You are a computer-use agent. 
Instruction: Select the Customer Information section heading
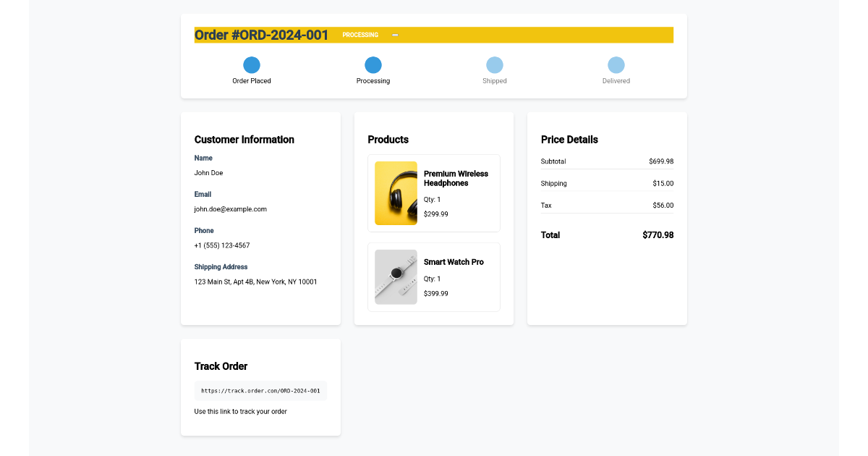(244, 139)
